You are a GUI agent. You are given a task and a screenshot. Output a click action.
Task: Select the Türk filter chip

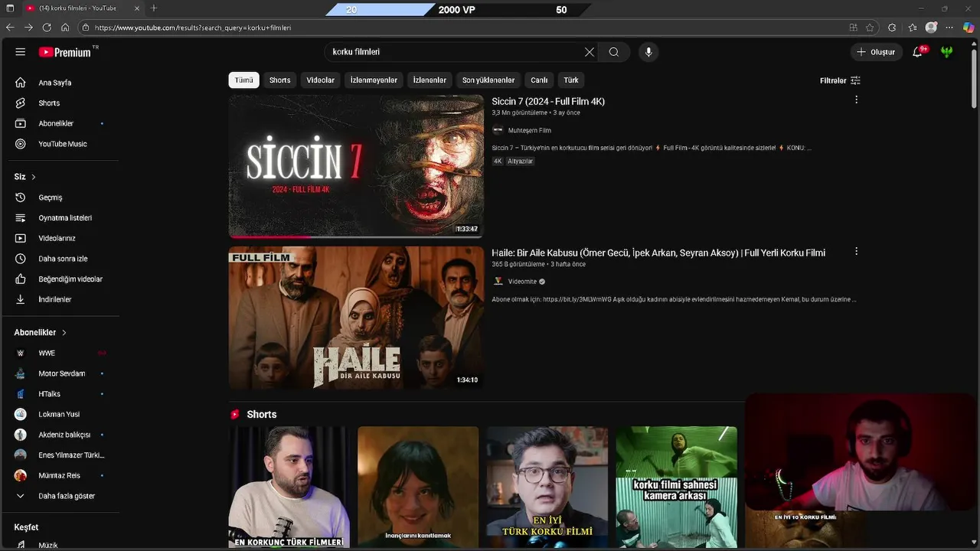tap(571, 80)
